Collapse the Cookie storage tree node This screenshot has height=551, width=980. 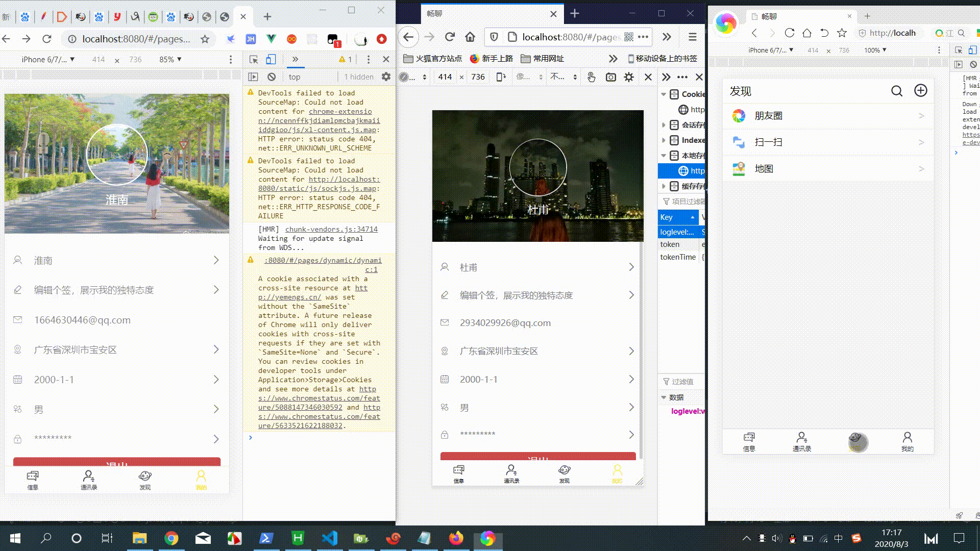coord(664,94)
